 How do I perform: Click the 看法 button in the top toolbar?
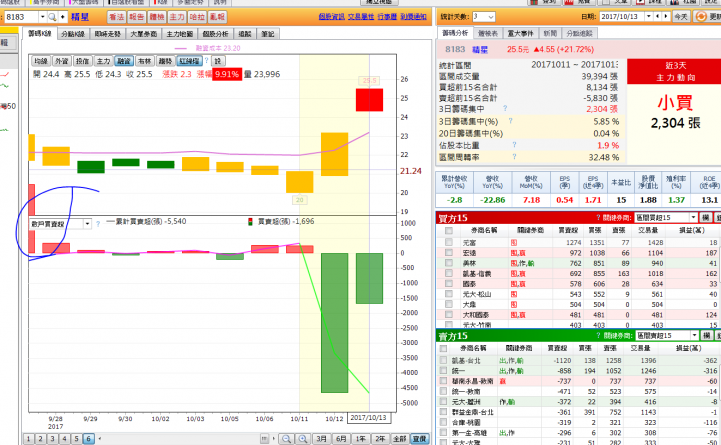[x=116, y=17]
